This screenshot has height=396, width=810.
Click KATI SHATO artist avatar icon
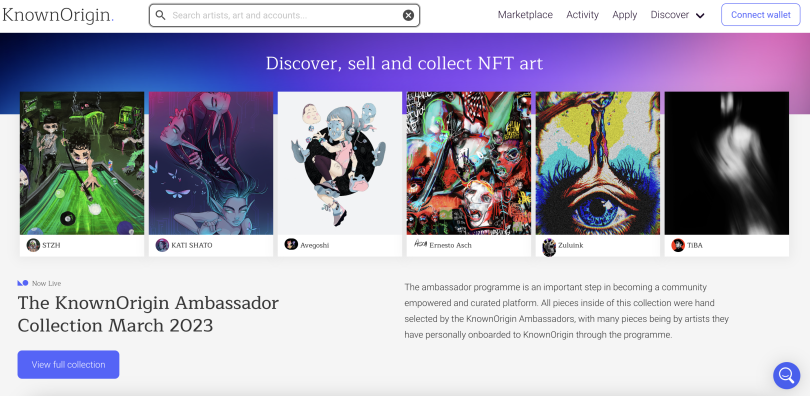click(162, 245)
